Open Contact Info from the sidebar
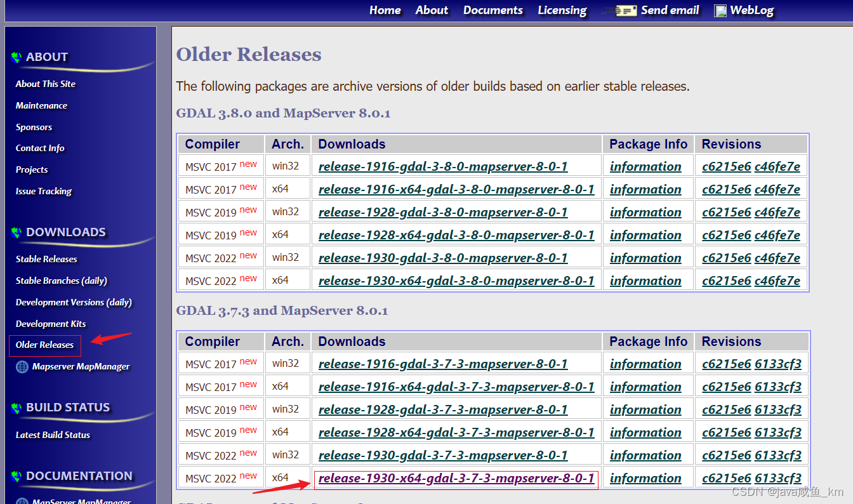 (40, 148)
